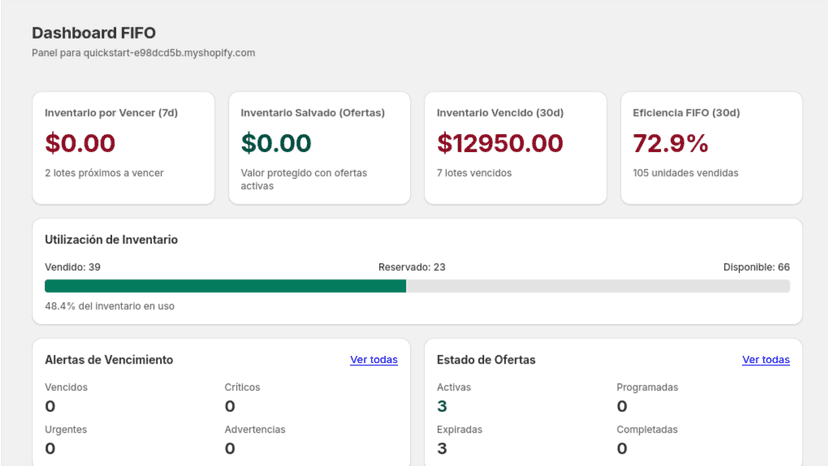828x466 pixels.
Task: Open Ver todas link in Estado de Ofertas
Action: (x=766, y=359)
